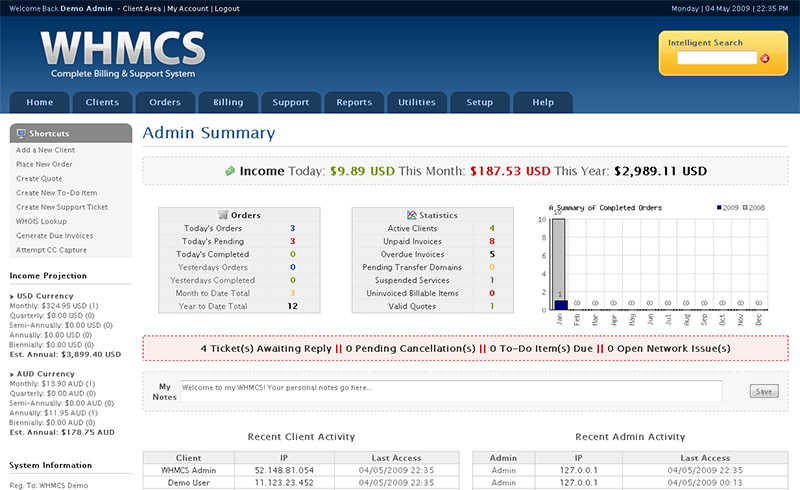The width and height of the screenshot is (800, 490).
Task: Click the Unpaid Invoices count 8
Action: click(x=492, y=241)
